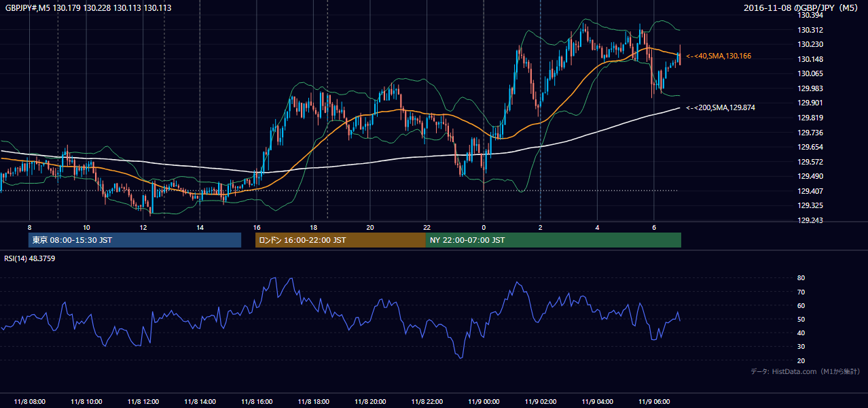Viewport: 868px width, 408px height.
Task: Click the 11/8 16:00 time axis label
Action: click(x=256, y=402)
